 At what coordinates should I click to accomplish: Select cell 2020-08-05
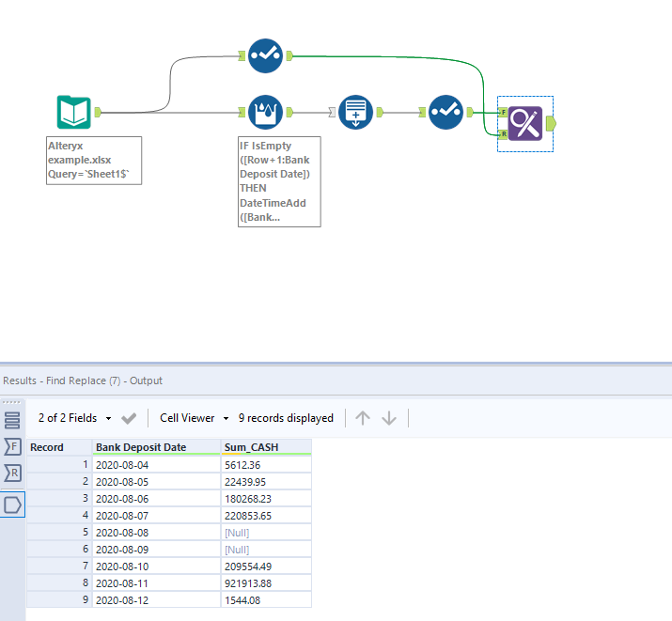tap(156, 482)
